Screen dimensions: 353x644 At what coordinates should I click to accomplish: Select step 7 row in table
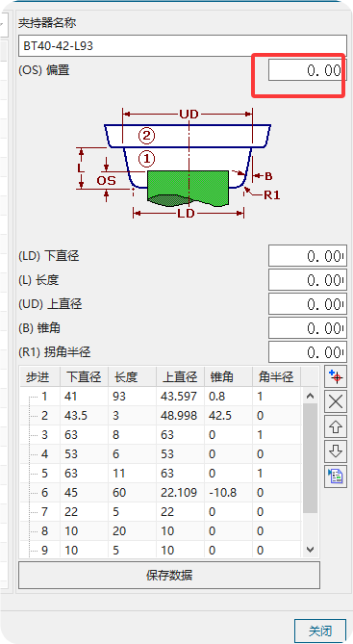(x=162, y=512)
